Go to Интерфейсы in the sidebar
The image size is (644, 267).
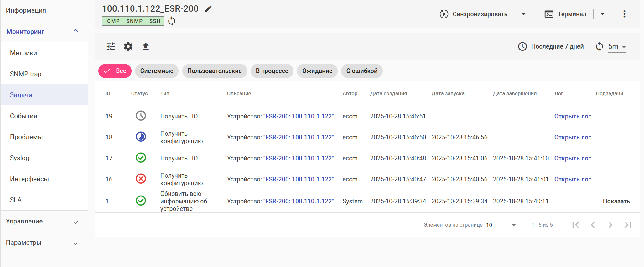tap(29, 179)
